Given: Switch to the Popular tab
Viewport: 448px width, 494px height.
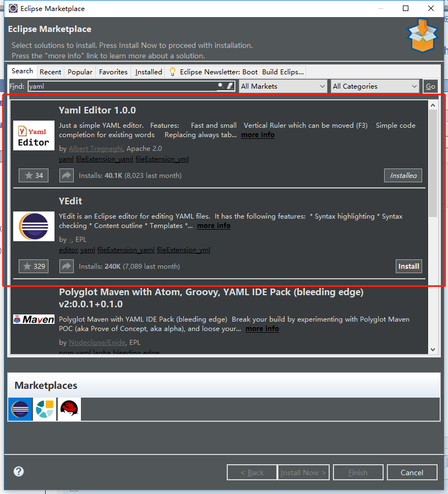Looking at the screenshot, I should click(80, 72).
